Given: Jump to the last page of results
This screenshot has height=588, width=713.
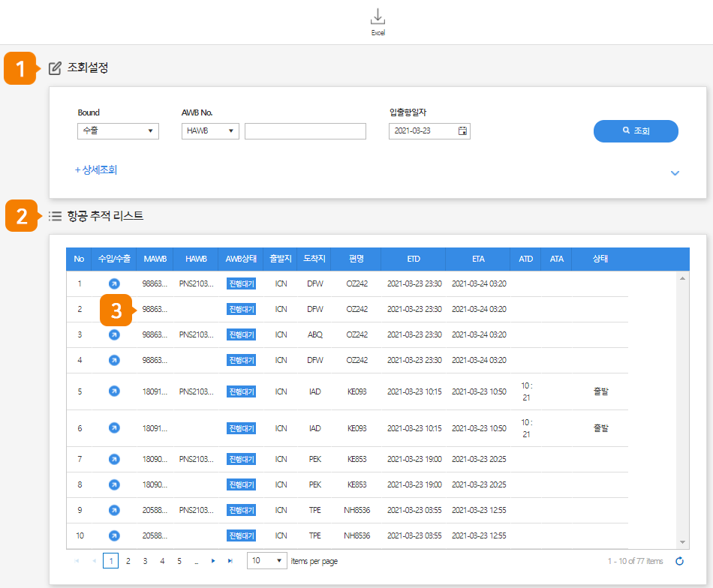Looking at the screenshot, I should tap(230, 561).
